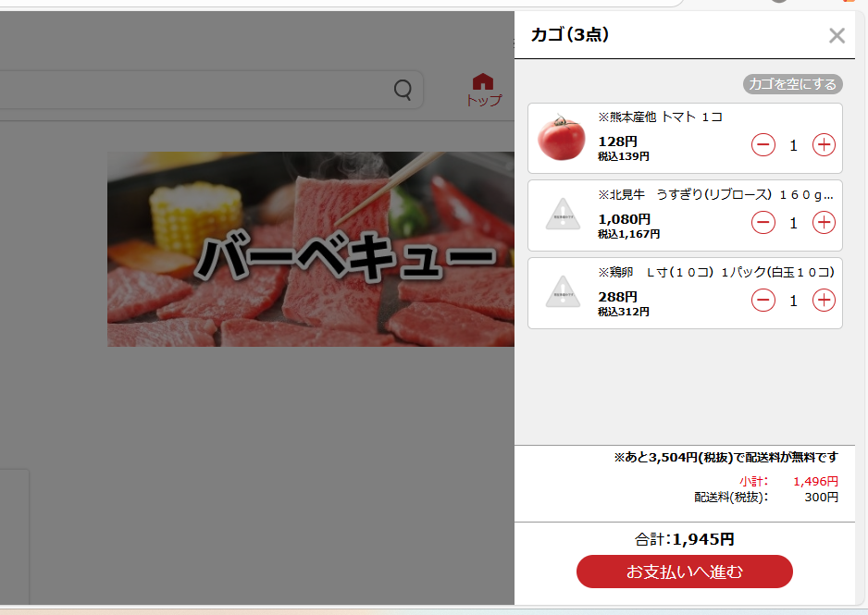Select the 熊本産他 トマト item title
Screen dimensions: 868x615
point(660,117)
